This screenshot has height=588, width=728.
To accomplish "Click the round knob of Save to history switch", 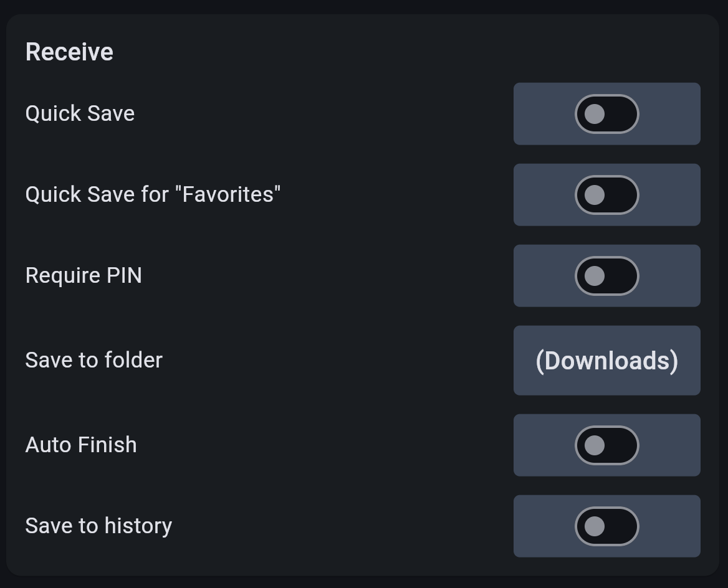I will (x=595, y=526).
